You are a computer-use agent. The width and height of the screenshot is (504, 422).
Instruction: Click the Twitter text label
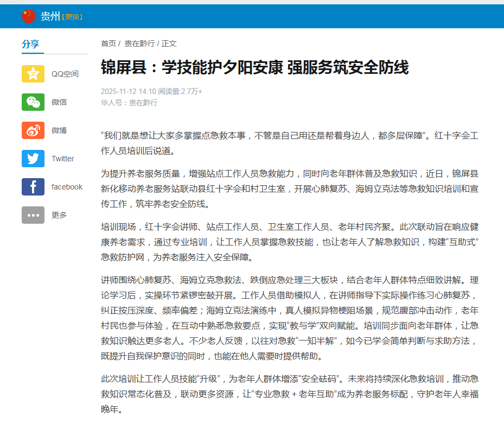tap(62, 159)
